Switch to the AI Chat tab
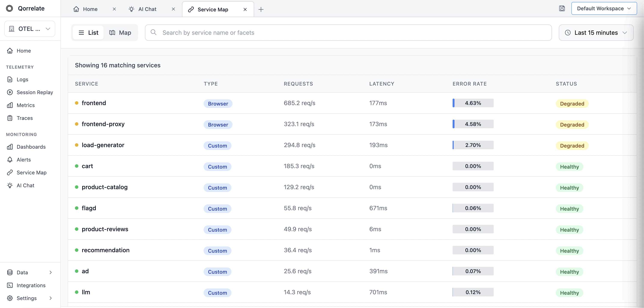This screenshot has width=644, height=308. [147, 9]
